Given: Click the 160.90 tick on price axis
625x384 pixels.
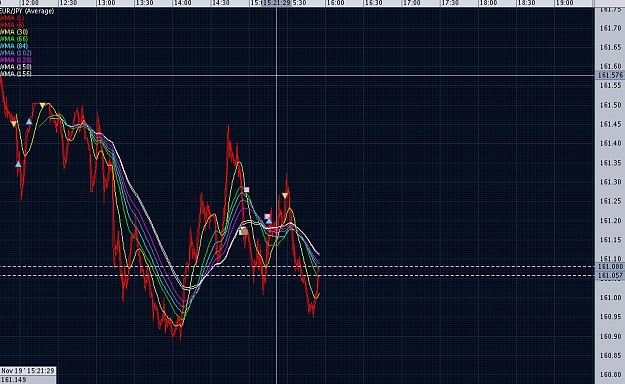Looking at the screenshot, I should click(610, 336).
